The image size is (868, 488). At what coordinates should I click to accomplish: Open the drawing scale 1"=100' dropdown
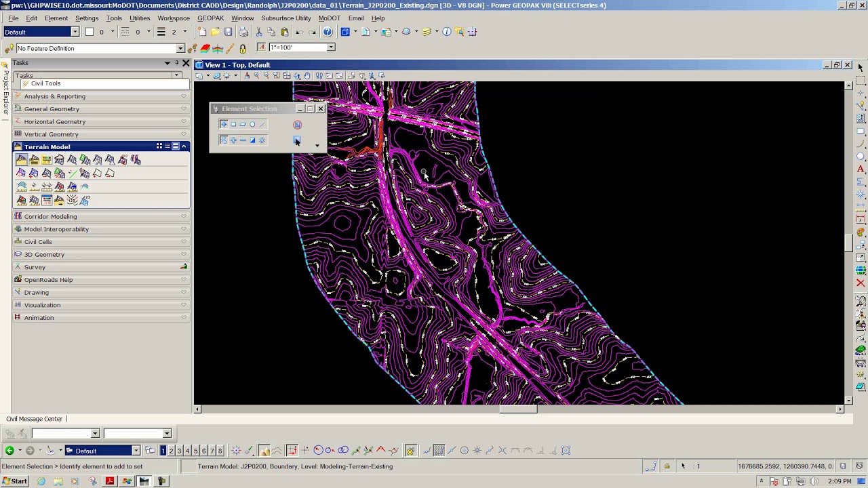pyautogui.click(x=331, y=47)
